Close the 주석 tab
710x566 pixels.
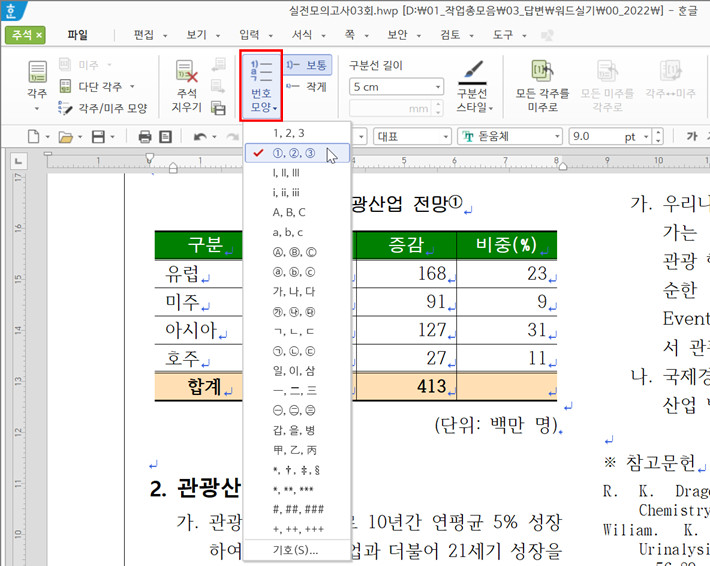(39, 35)
